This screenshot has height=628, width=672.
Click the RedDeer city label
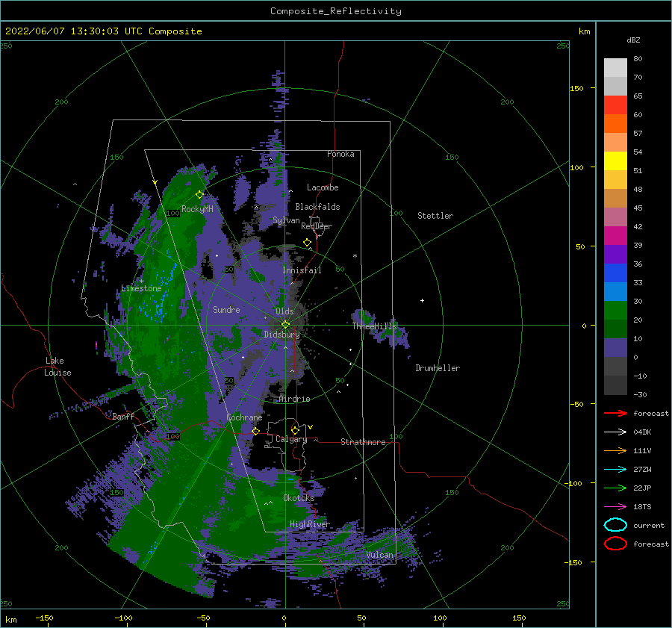tap(317, 226)
